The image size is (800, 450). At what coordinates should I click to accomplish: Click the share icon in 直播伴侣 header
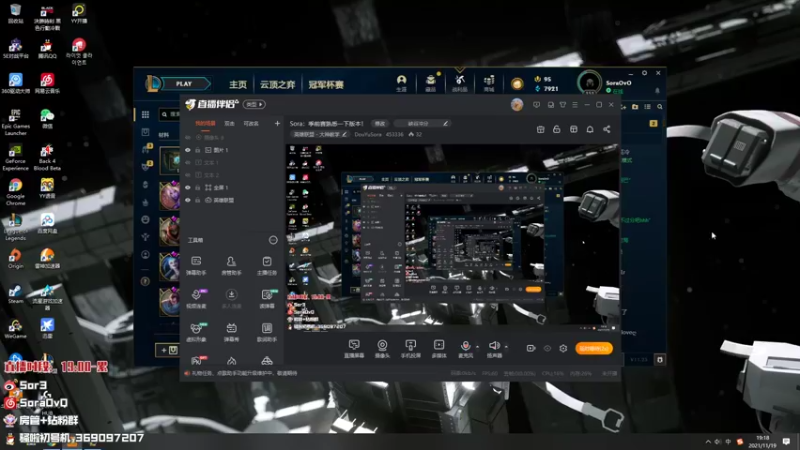coord(607,130)
